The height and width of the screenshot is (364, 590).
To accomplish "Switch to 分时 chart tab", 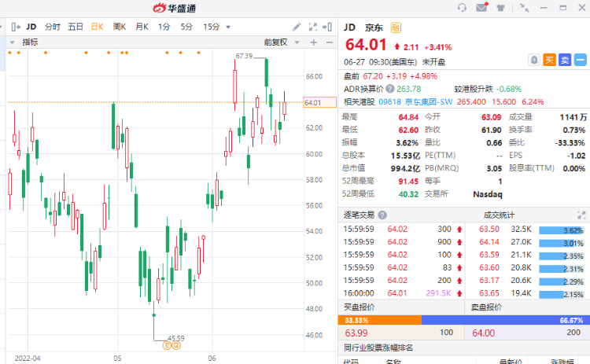I will click(52, 27).
